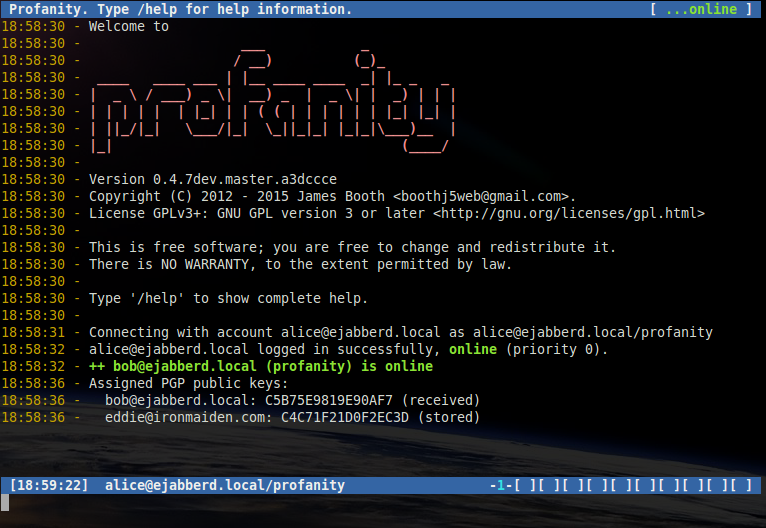Click the Profanity ASCII art logo
This screenshot has height=528, width=766.
[x=272, y=102]
